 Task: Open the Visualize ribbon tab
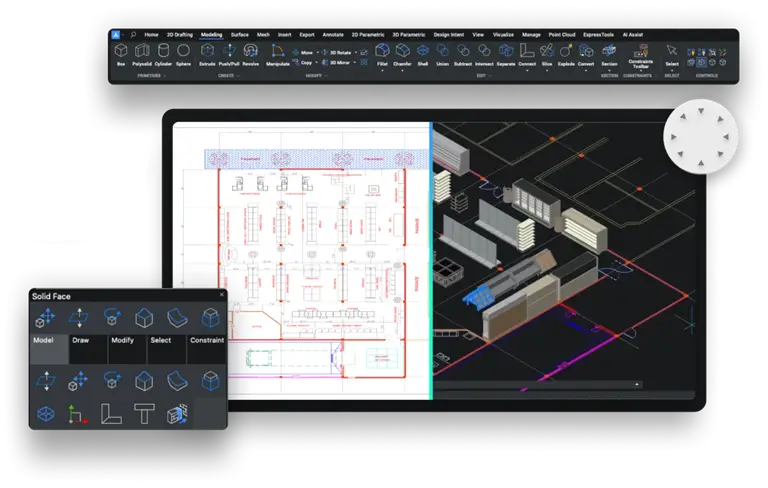503,35
